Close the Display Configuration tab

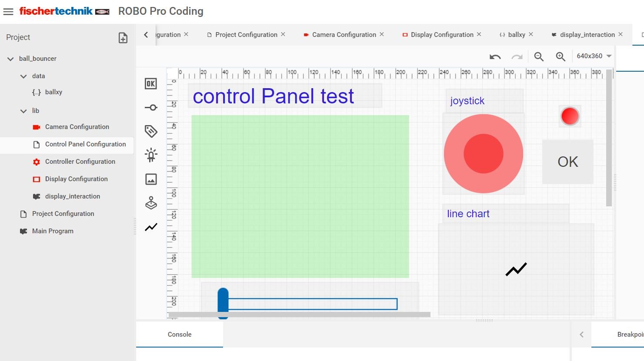[x=479, y=34]
